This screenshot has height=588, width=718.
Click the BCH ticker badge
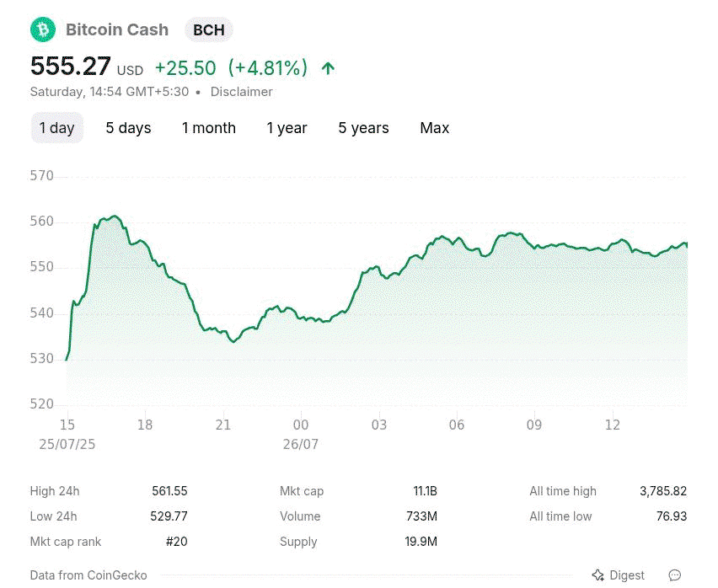point(209,30)
